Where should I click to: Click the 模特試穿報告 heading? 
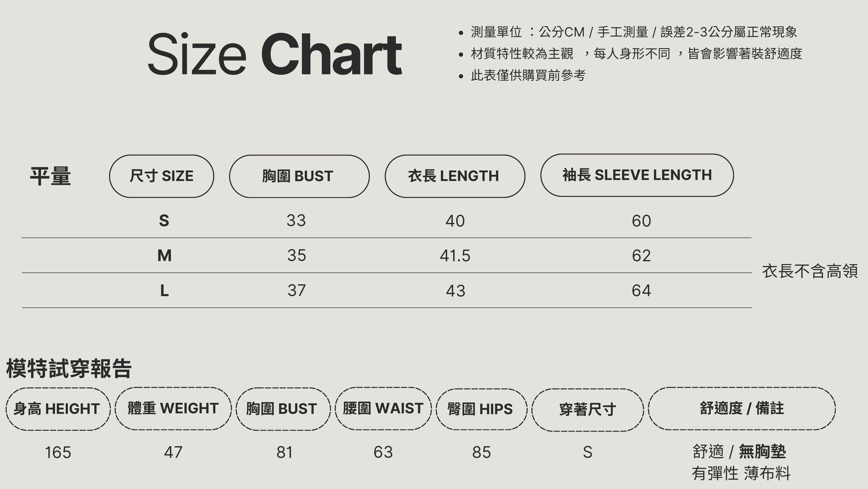click(69, 369)
